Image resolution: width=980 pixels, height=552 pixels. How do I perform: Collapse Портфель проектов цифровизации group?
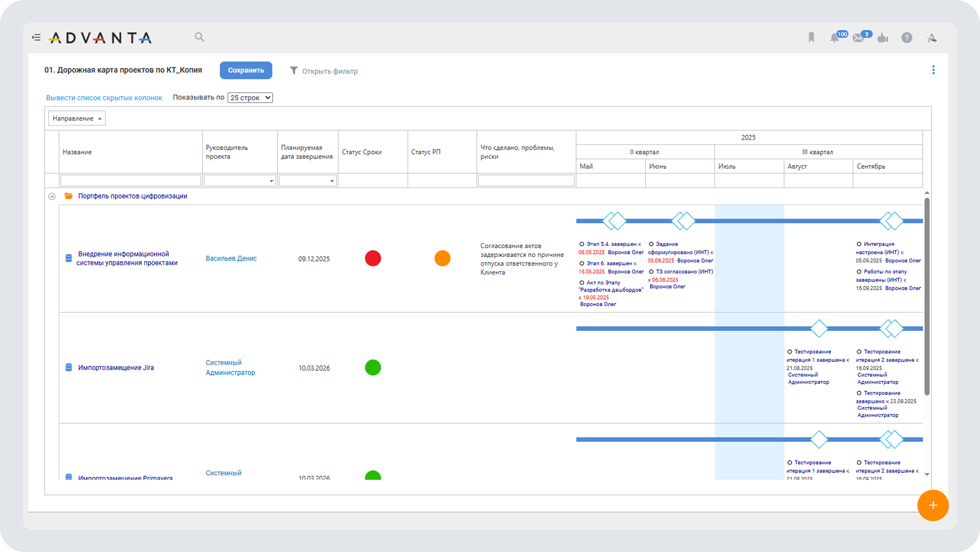click(x=52, y=196)
